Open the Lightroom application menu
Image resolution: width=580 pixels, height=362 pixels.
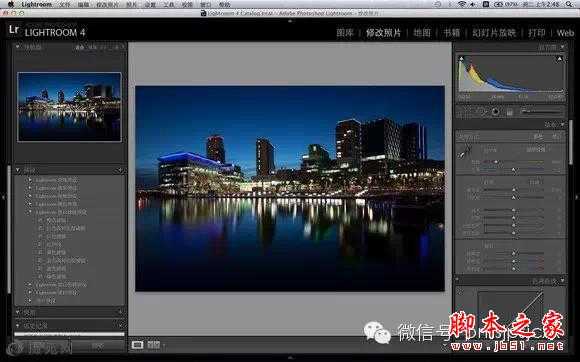point(36,4)
